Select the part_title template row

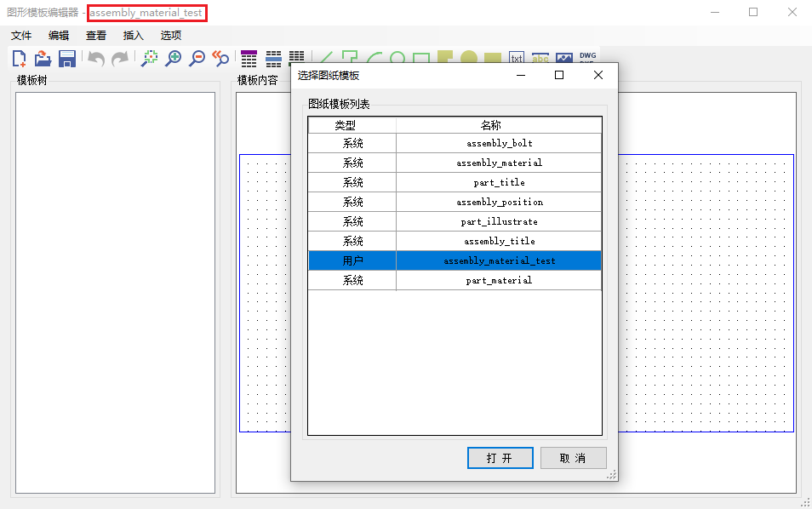coord(455,182)
